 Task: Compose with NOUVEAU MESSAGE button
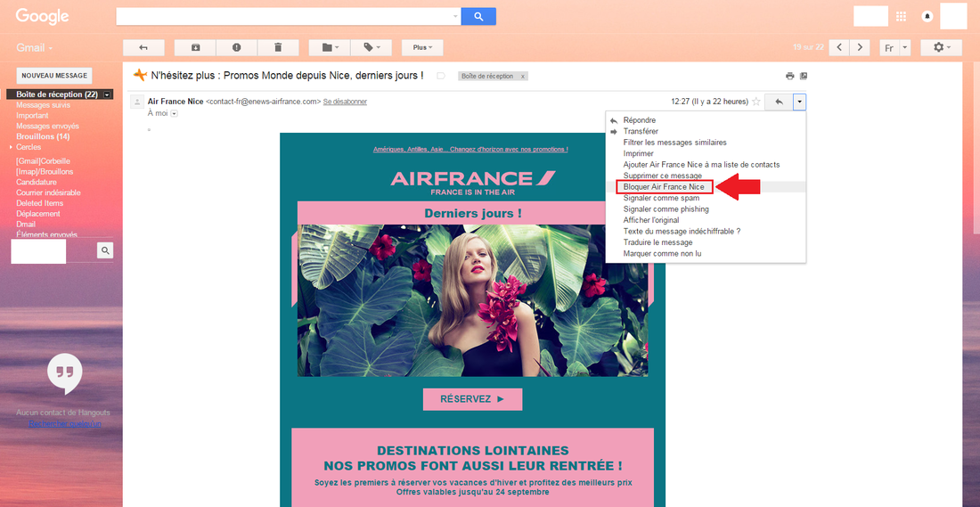click(x=53, y=76)
